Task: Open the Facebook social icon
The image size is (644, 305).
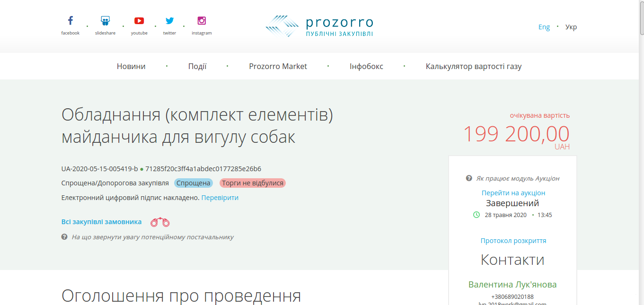Action: click(70, 21)
